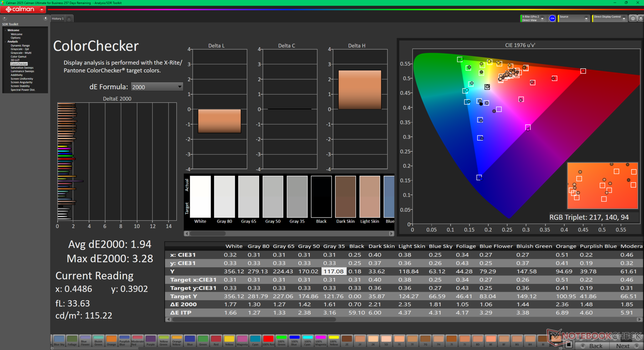
Task: Click the blue 234 meter timer circle
Action: tap(552, 18)
